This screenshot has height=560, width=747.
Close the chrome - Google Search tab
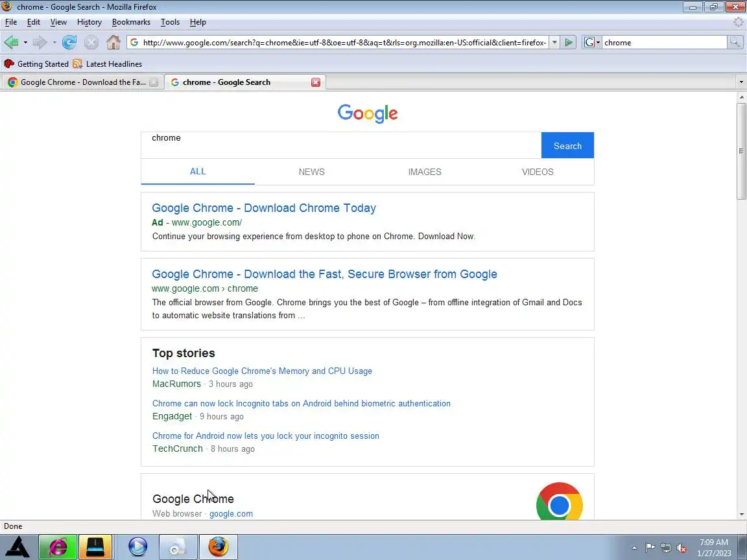pyautogui.click(x=315, y=82)
